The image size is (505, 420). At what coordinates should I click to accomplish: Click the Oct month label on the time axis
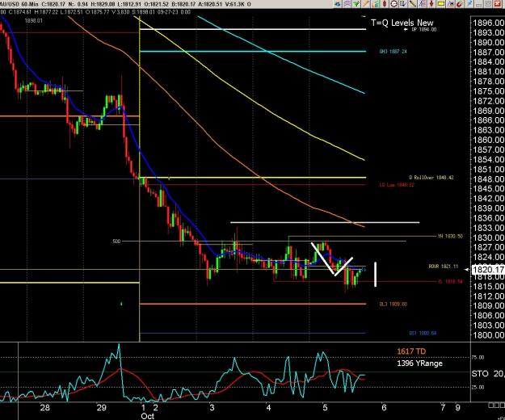148,416
